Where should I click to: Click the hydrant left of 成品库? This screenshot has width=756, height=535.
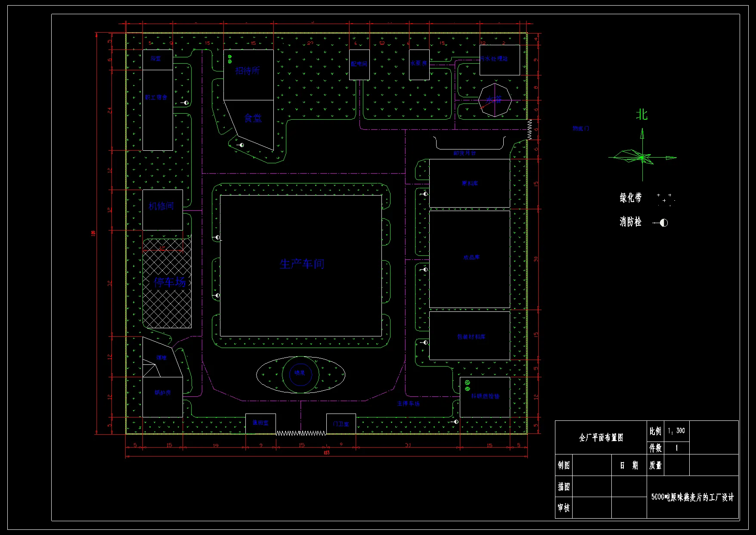tap(424, 270)
